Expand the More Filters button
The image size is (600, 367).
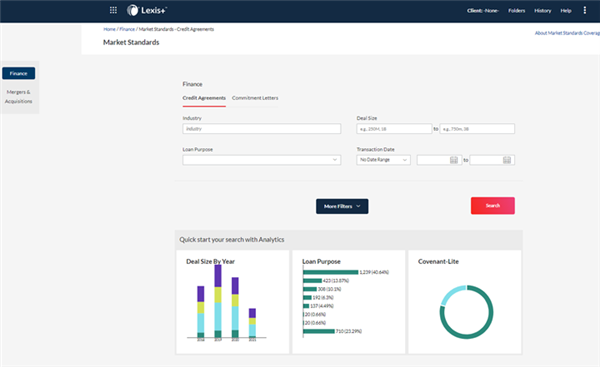tap(342, 206)
